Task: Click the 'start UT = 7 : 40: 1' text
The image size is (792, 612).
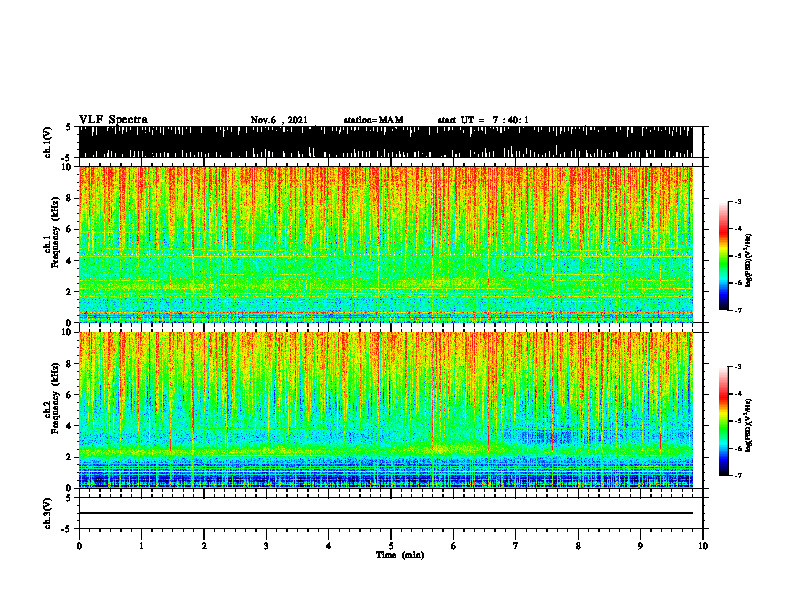Action: (483, 120)
